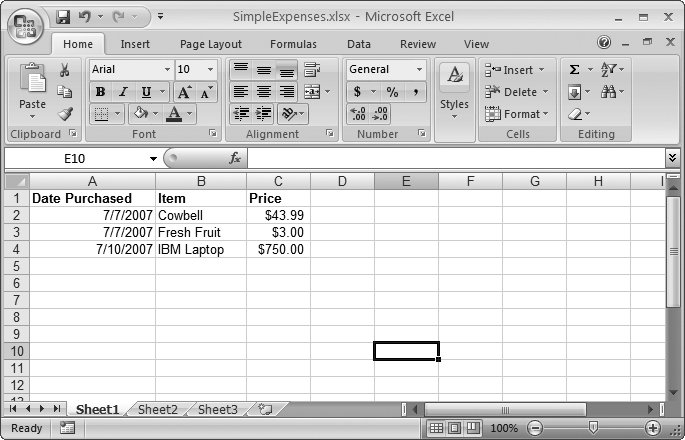Toggle Bold formatting
Image resolution: width=685 pixels, height=440 pixels.
(x=100, y=92)
